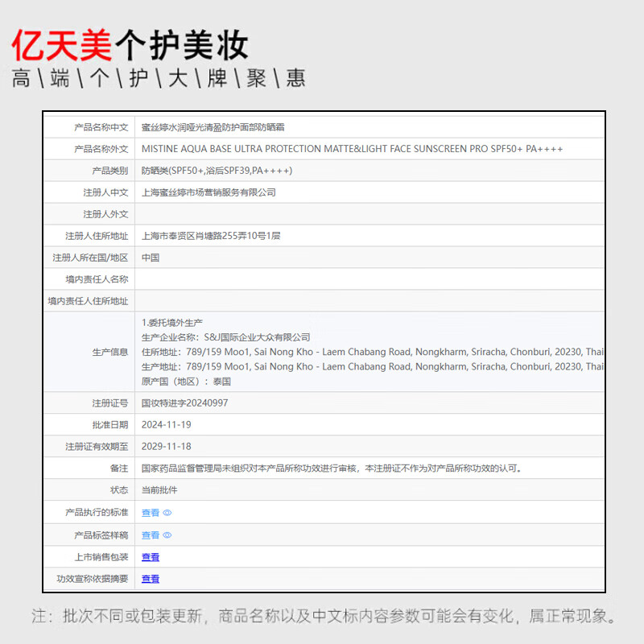Click the address "上海市奉贤区肖塘路255弄10号1层"

tap(211, 236)
